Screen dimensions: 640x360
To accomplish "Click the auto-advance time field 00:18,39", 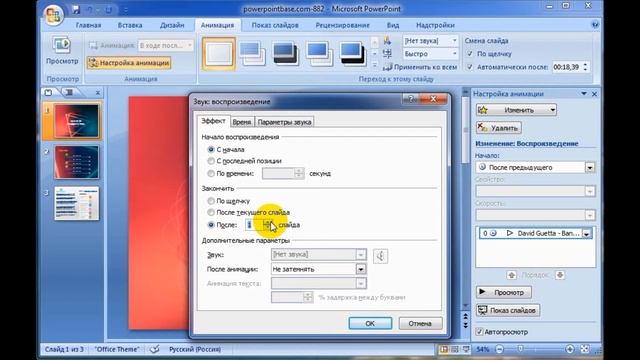I will click(x=567, y=67).
